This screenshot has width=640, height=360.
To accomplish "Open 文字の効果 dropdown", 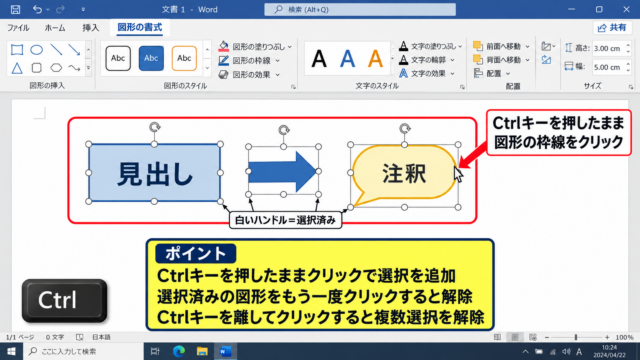I will point(427,73).
